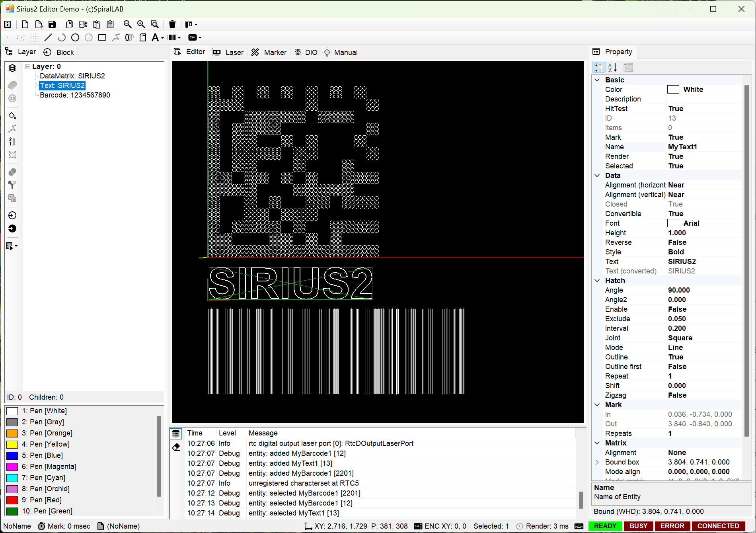Click the filled circle arrow icon in sidebar

coord(12,228)
